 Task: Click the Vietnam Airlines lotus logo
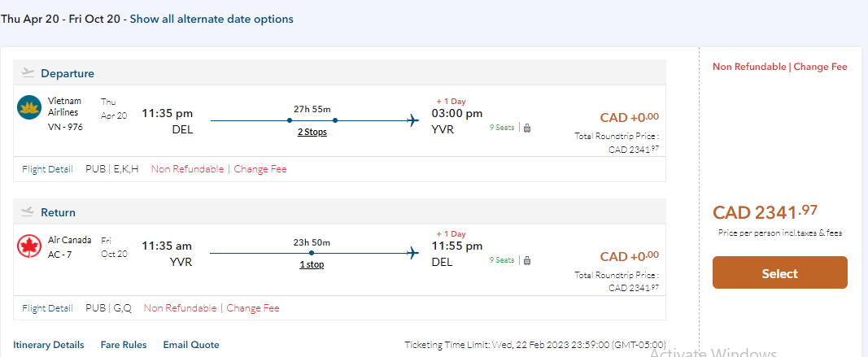29,107
